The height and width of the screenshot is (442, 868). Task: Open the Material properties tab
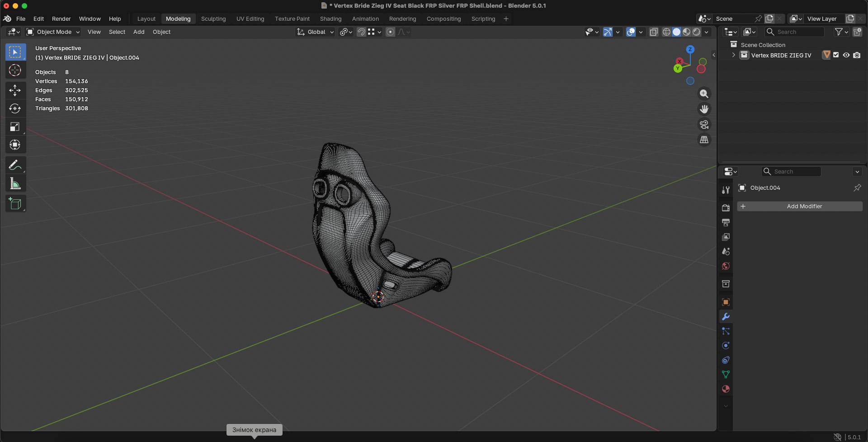(726, 389)
